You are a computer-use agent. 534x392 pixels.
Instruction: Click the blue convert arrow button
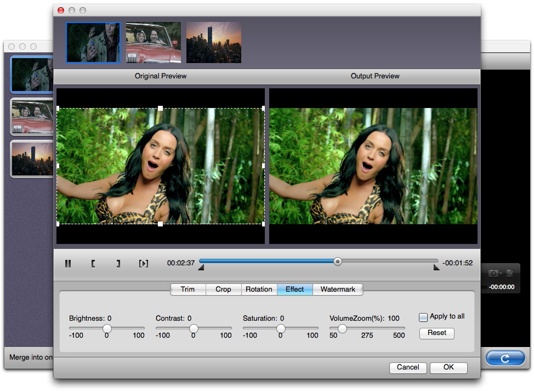[x=505, y=358]
